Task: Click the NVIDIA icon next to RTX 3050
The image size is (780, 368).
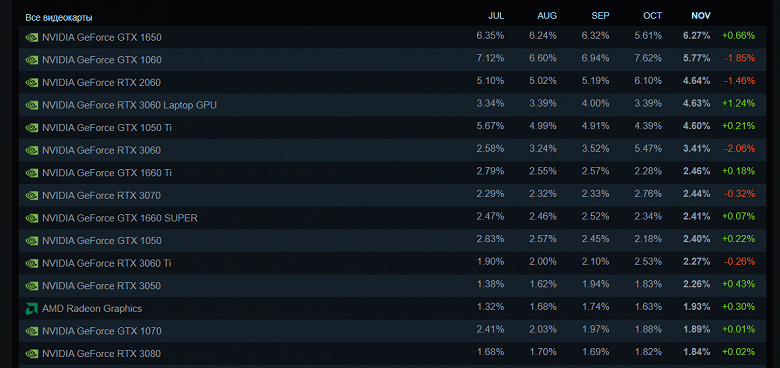Action: (31, 286)
